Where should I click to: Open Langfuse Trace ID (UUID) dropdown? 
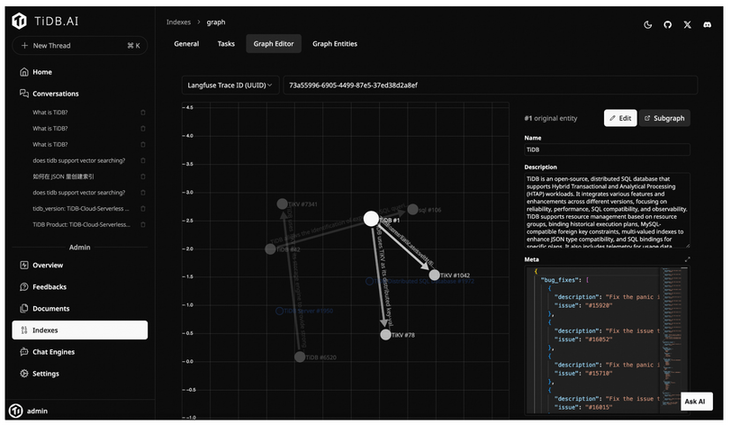tap(230, 85)
